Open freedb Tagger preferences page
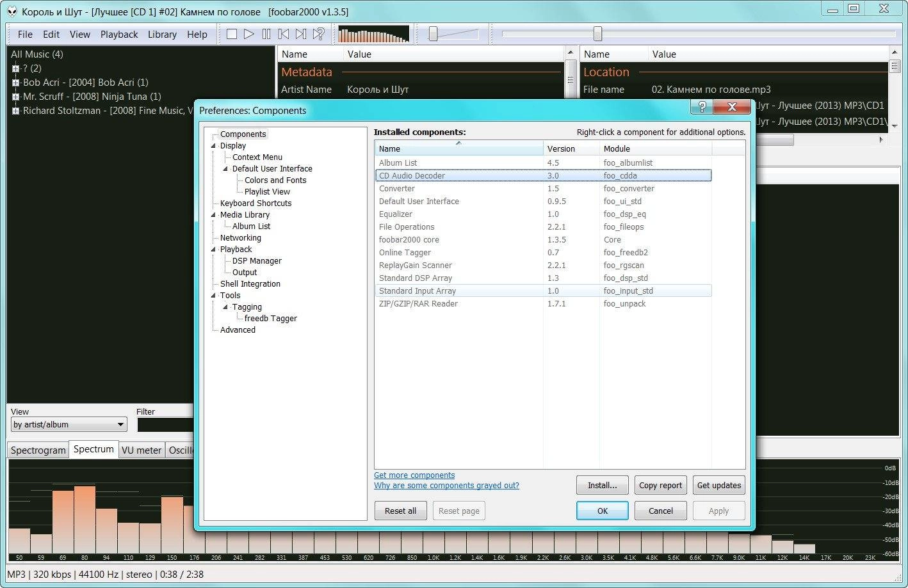Viewport: 908px width, 588px height. point(270,319)
